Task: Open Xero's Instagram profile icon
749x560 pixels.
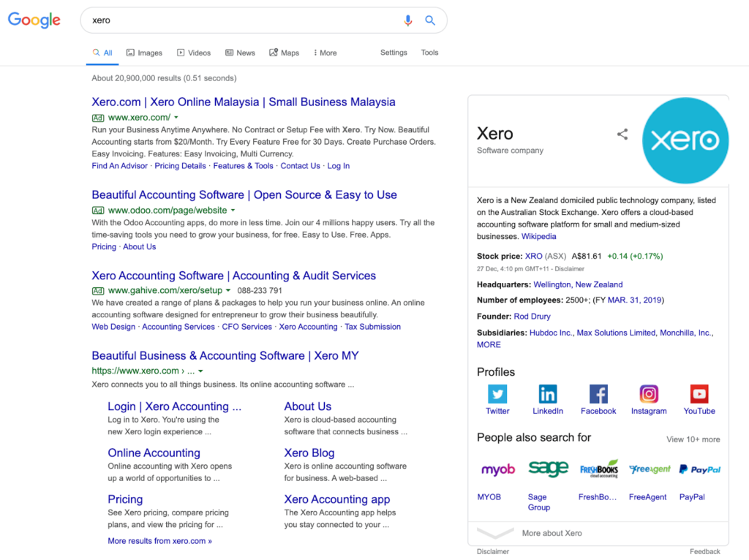Action: point(649,394)
